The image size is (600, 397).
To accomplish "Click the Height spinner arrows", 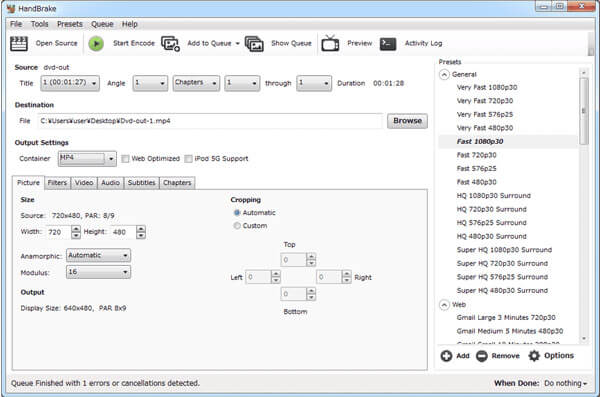I will (x=141, y=232).
